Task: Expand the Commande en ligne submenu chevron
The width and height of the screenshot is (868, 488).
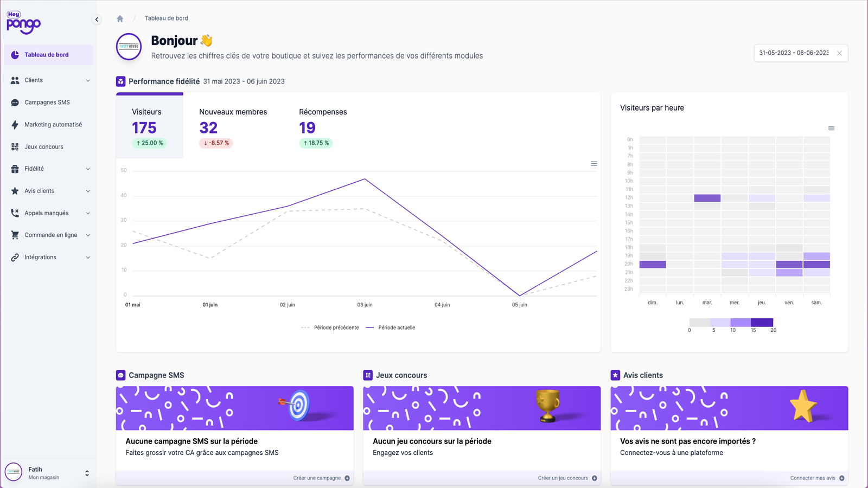Action: 88,235
